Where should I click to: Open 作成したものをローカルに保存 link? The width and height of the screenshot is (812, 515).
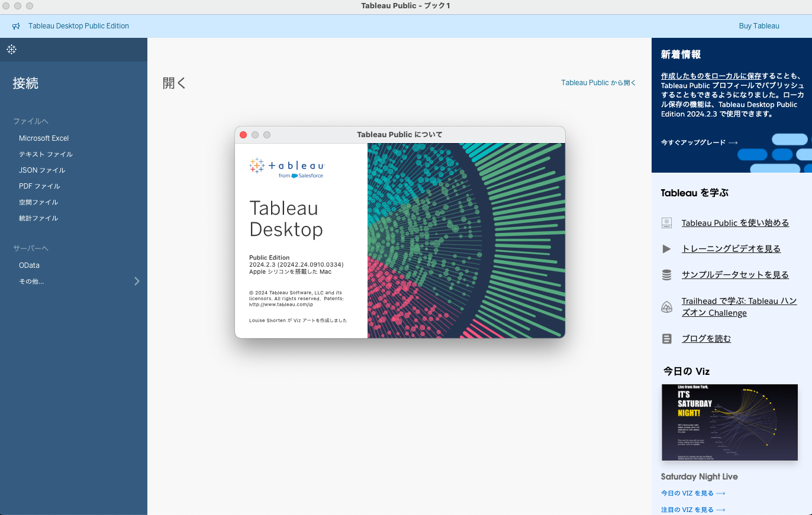click(x=711, y=76)
